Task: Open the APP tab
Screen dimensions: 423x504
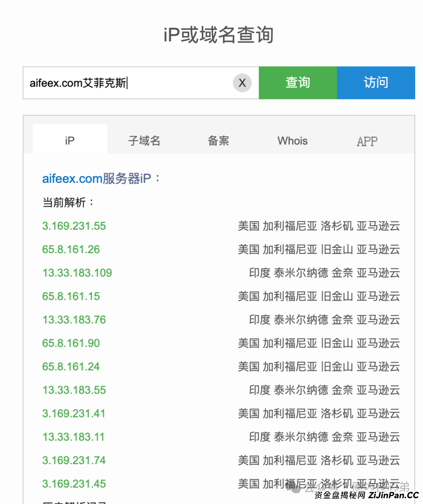Action: [x=367, y=140]
